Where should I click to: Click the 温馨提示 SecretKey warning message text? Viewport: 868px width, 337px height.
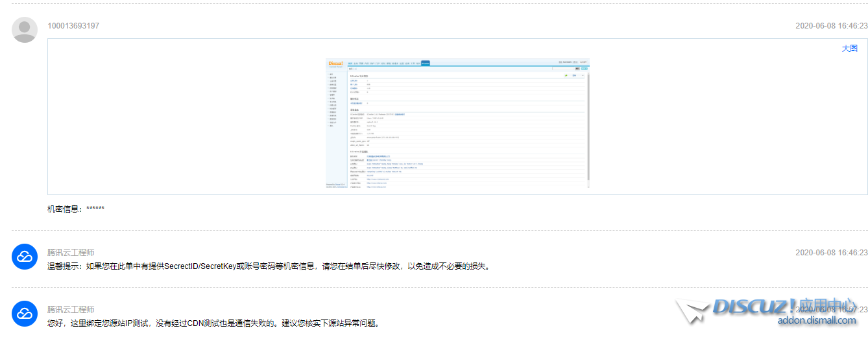click(267, 266)
